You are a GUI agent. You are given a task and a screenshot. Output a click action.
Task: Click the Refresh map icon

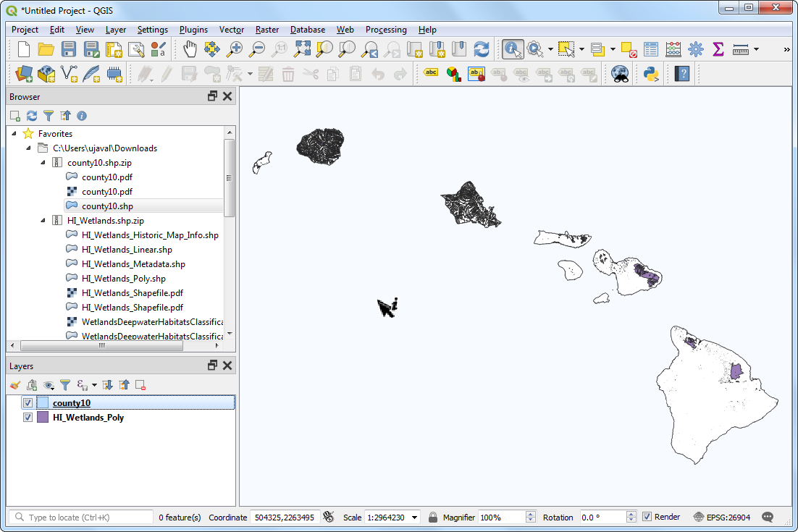click(481, 49)
